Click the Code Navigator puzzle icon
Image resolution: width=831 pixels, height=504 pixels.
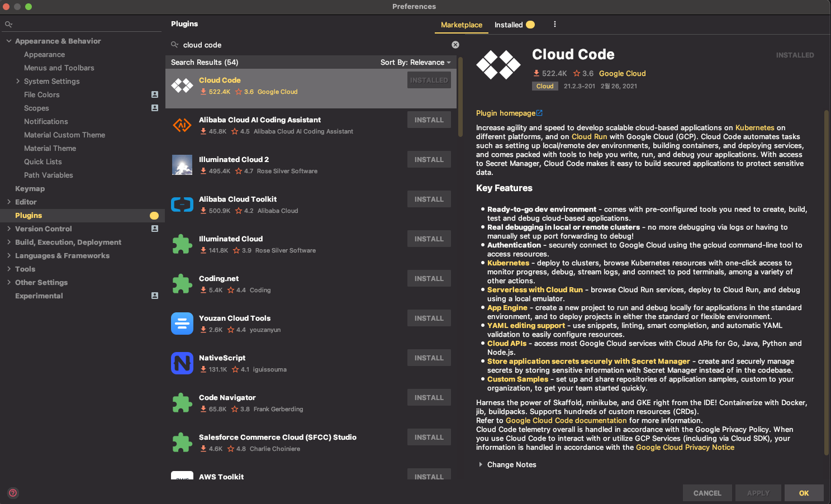pyautogui.click(x=182, y=403)
